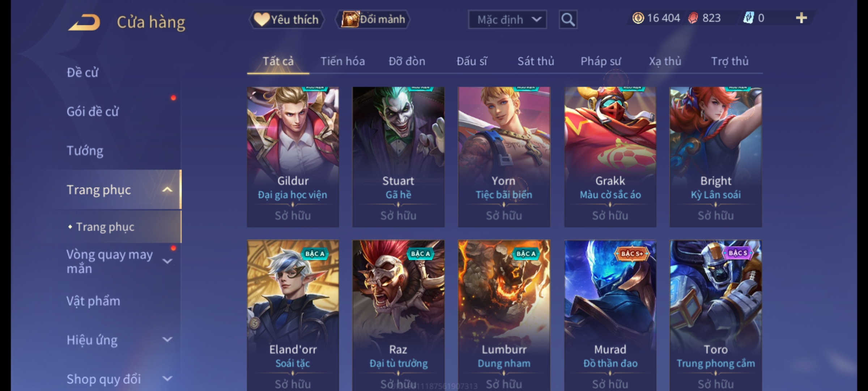This screenshot has height=391, width=868.
Task: Switch to the Sát thủ tab
Action: point(536,61)
